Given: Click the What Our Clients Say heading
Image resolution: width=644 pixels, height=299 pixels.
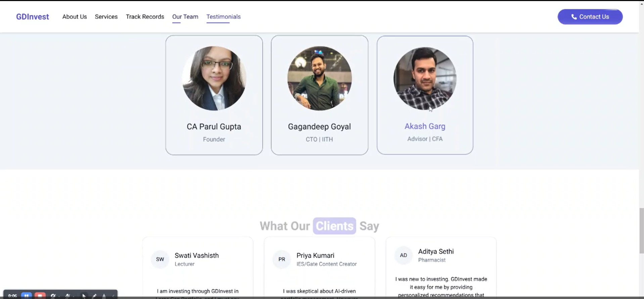Looking at the screenshot, I should (319, 226).
